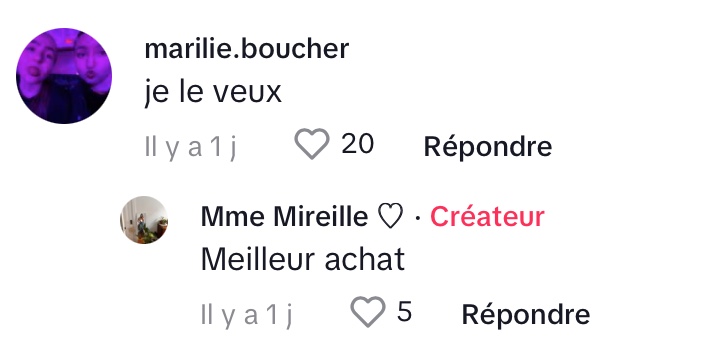Select the 'Meilleur achat' reply text
This screenshot has width=706, height=364.
click(x=303, y=259)
